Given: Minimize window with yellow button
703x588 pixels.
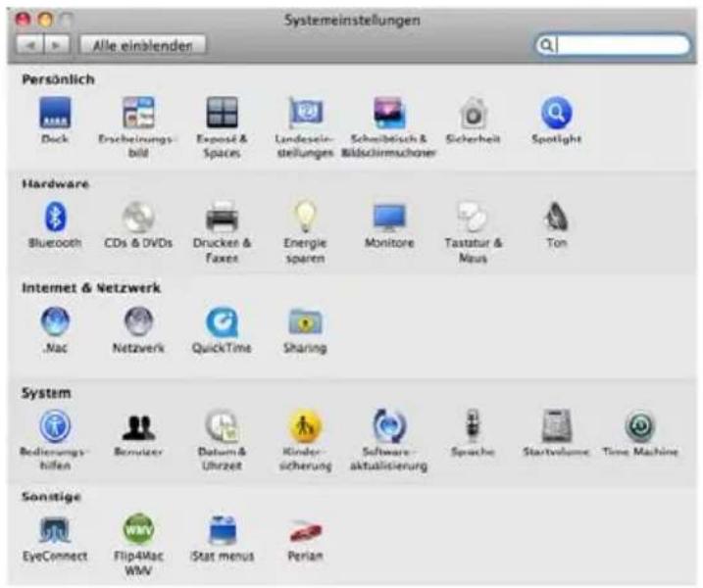Looking at the screenshot, I should [45, 20].
